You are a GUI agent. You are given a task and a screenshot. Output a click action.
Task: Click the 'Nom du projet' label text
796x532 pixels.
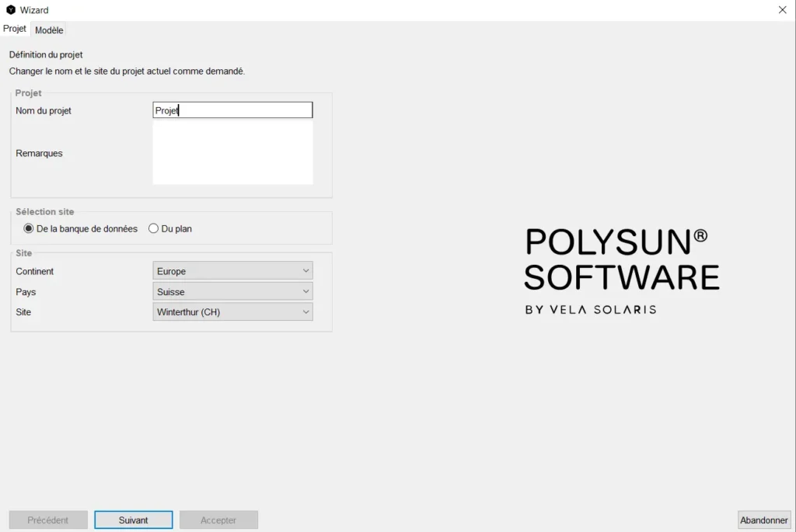[x=44, y=111]
